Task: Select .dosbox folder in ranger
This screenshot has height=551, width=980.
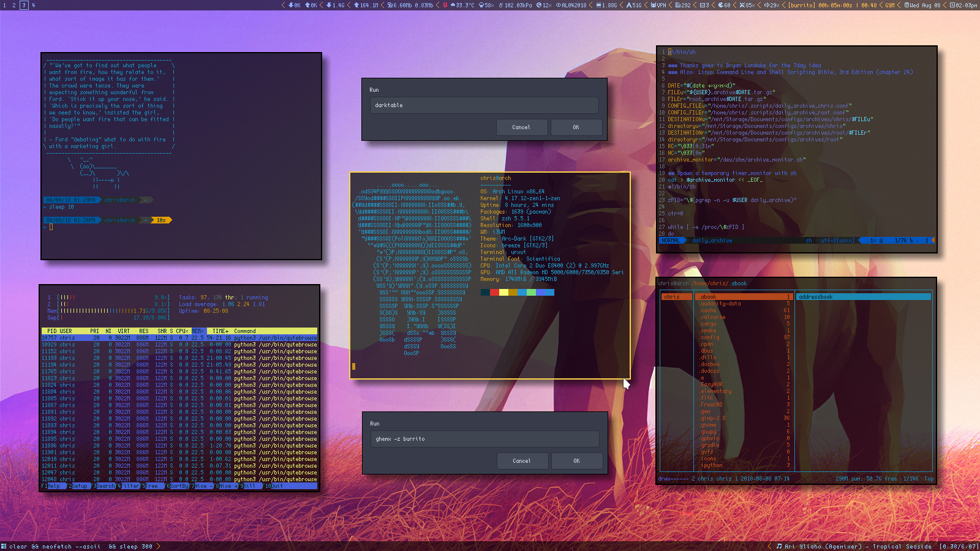Action: (x=744, y=364)
